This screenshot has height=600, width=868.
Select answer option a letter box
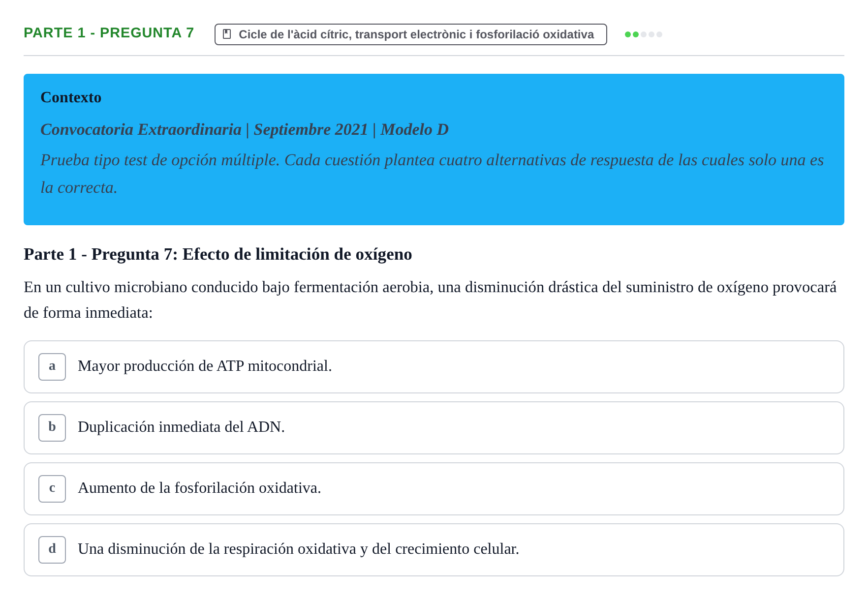tap(52, 367)
